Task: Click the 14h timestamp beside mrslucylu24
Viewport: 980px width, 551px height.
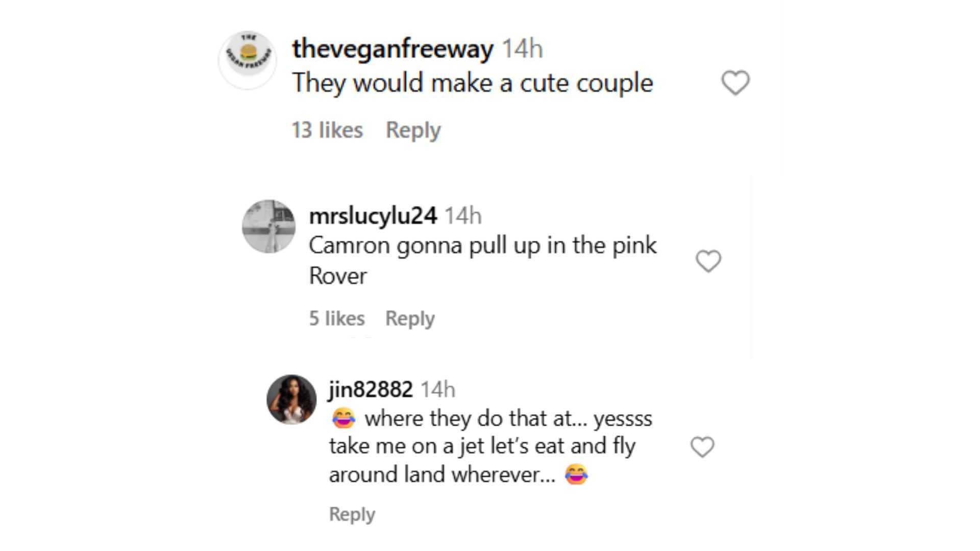Action: coord(463,216)
